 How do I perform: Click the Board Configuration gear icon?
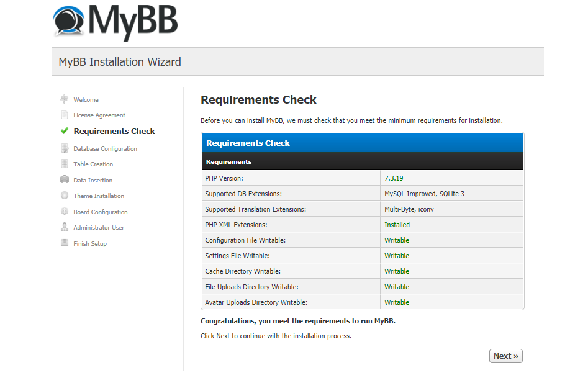click(x=65, y=212)
